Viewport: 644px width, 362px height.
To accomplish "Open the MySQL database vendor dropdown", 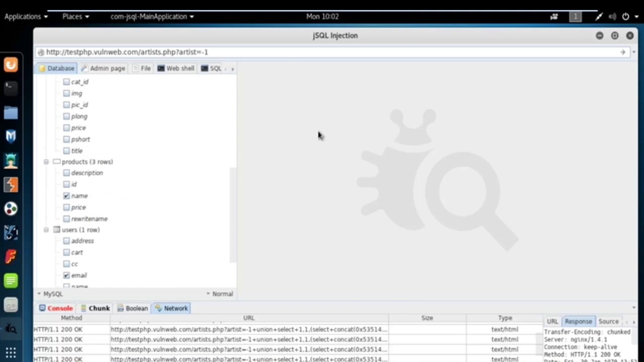I will pos(50,294).
